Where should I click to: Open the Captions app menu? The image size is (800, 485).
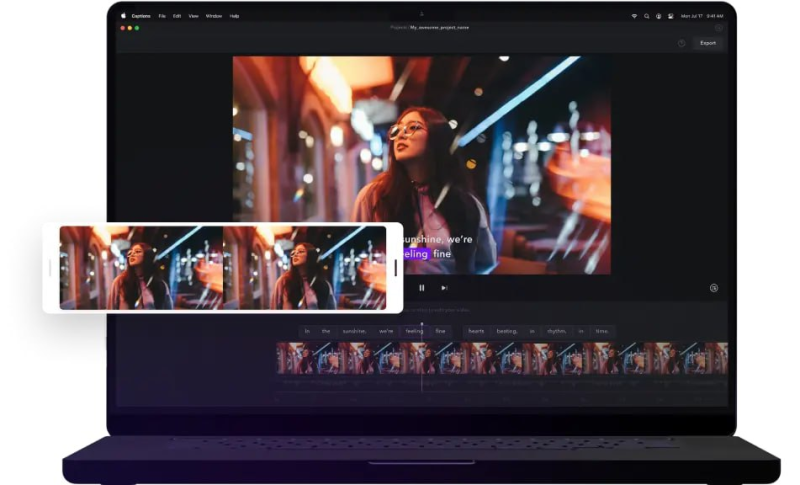[141, 16]
